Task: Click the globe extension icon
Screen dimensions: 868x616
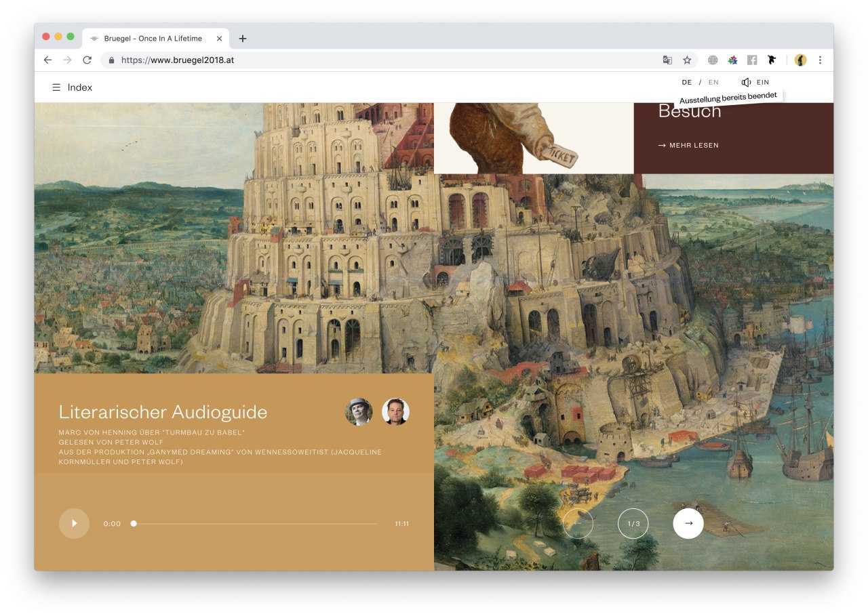Action: 713,60
